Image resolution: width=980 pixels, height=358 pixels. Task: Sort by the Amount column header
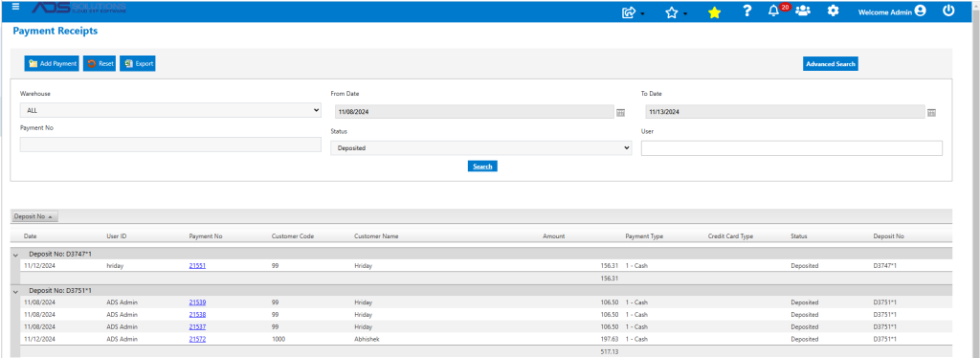(x=554, y=236)
